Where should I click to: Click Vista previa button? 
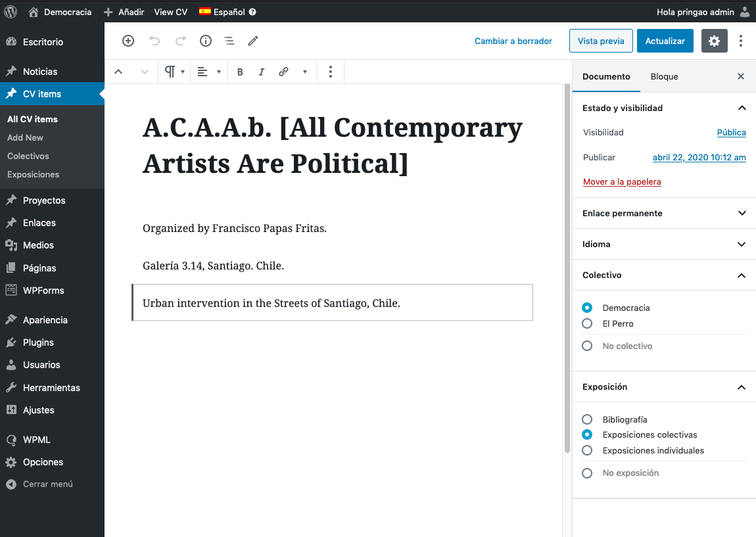[x=601, y=41]
